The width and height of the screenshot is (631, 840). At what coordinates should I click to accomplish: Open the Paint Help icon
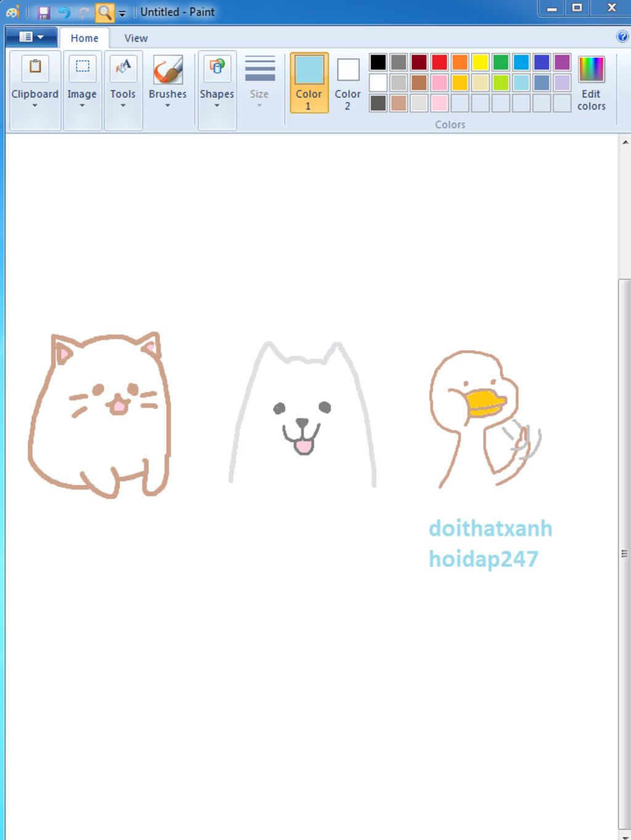(x=622, y=36)
